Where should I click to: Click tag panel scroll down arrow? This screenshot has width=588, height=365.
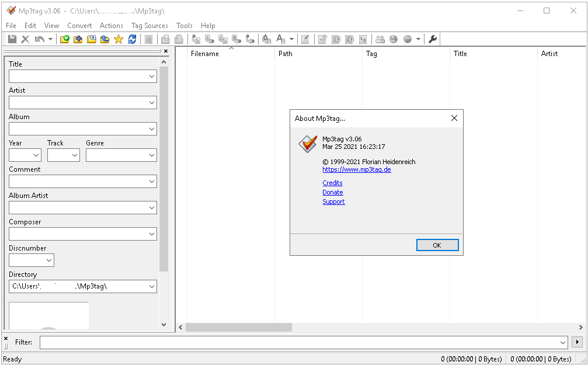tap(164, 325)
